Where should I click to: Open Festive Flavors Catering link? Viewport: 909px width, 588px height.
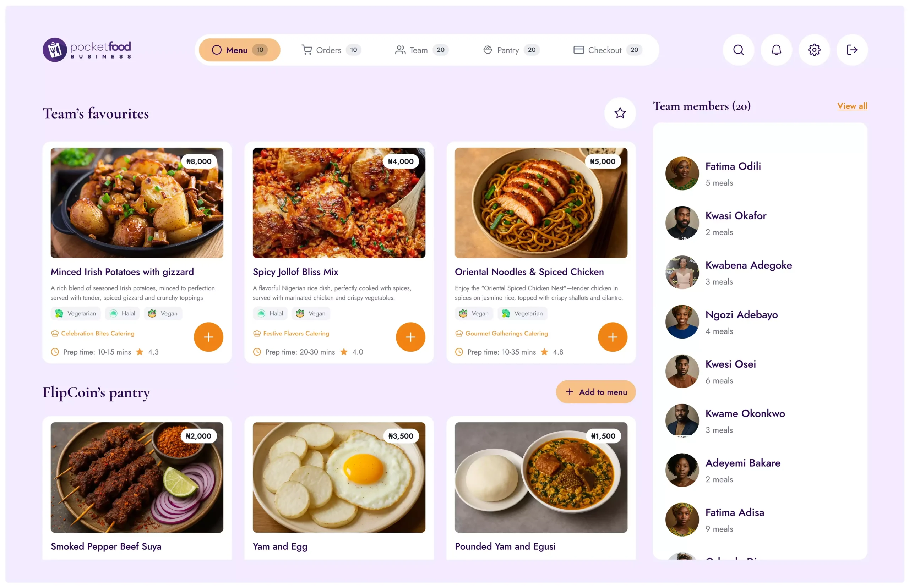click(296, 333)
